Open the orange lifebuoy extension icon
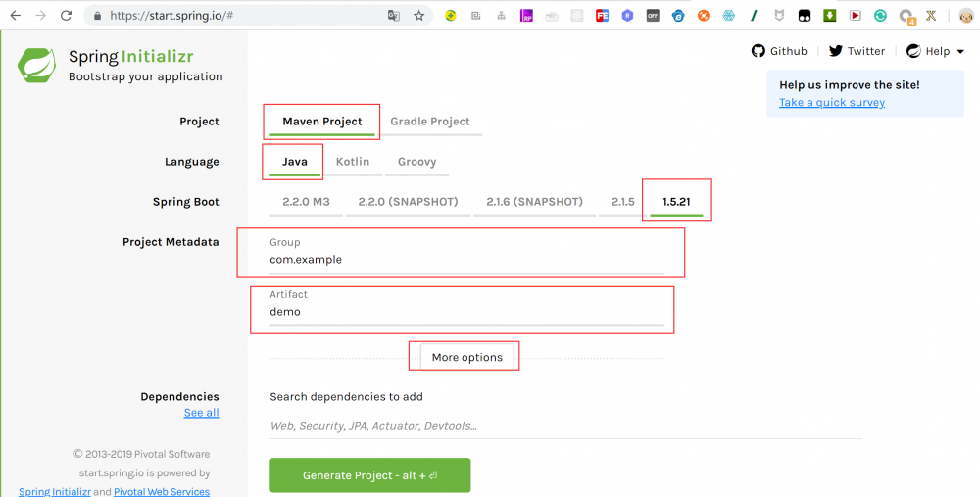This screenshot has width=980, height=497. coord(703,16)
